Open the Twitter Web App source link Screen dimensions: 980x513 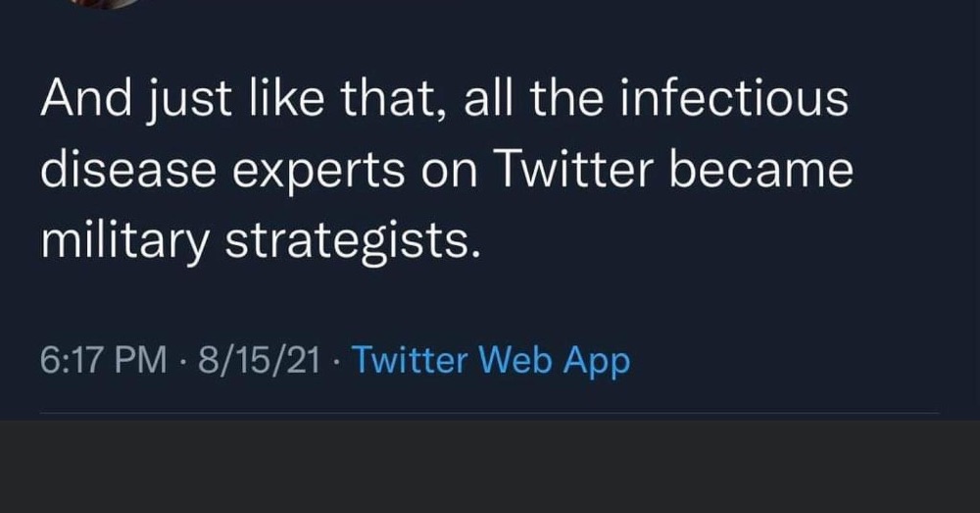point(491,361)
